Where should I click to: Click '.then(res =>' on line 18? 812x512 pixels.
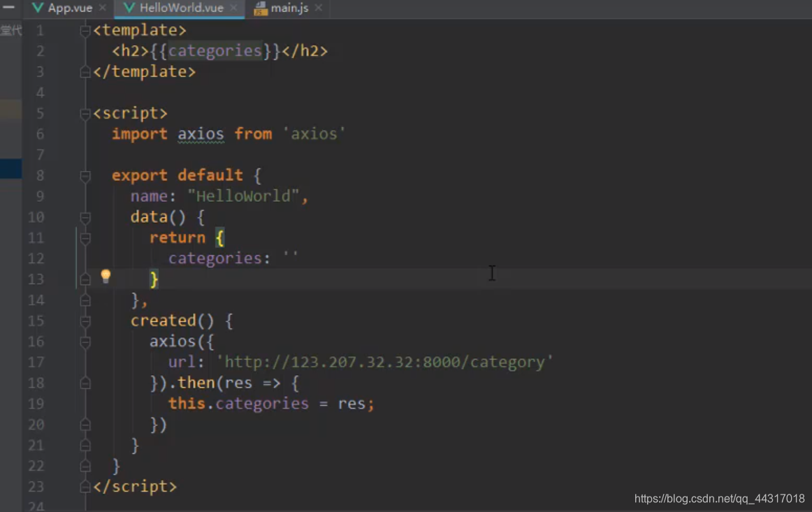225,383
